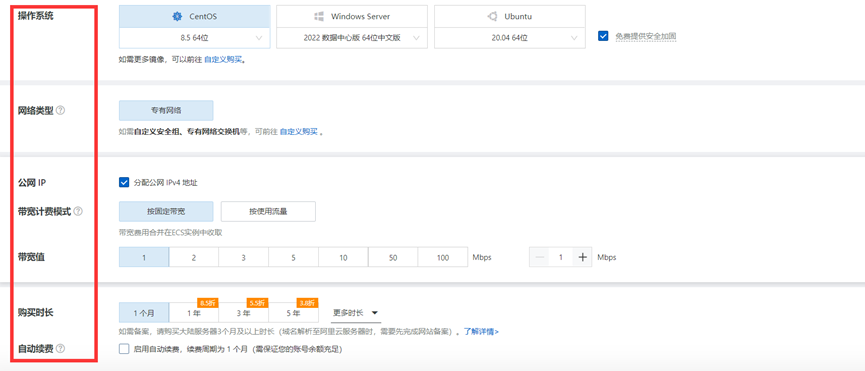Viewport: 865px width, 371px height.
Task: Select 3 年 purchase duration
Action: pos(243,313)
